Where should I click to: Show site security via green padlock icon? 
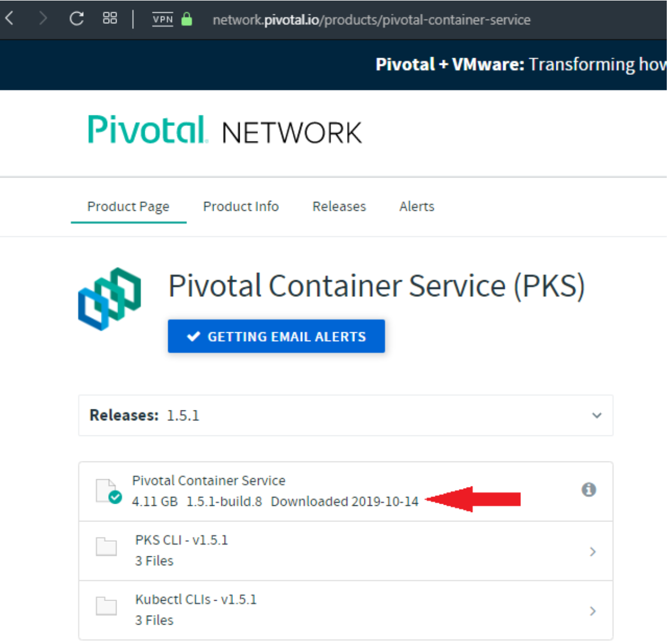[x=187, y=19]
